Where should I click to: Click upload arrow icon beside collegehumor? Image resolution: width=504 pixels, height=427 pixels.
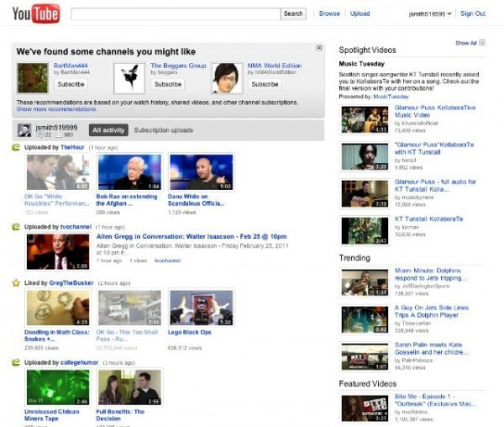[16, 362]
